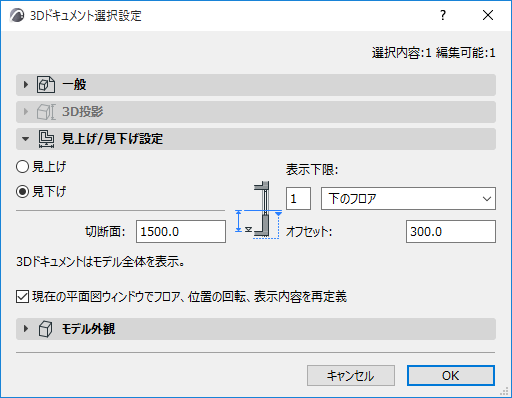Image resolution: width=512 pixels, height=398 pixels.
Task: Click the 表示下限 floor number field
Action: point(299,199)
